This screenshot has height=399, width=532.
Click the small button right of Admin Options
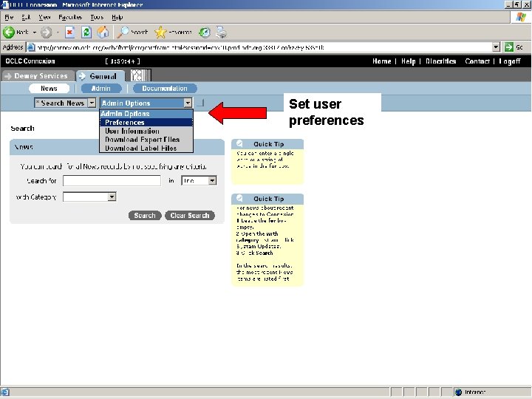coord(200,103)
